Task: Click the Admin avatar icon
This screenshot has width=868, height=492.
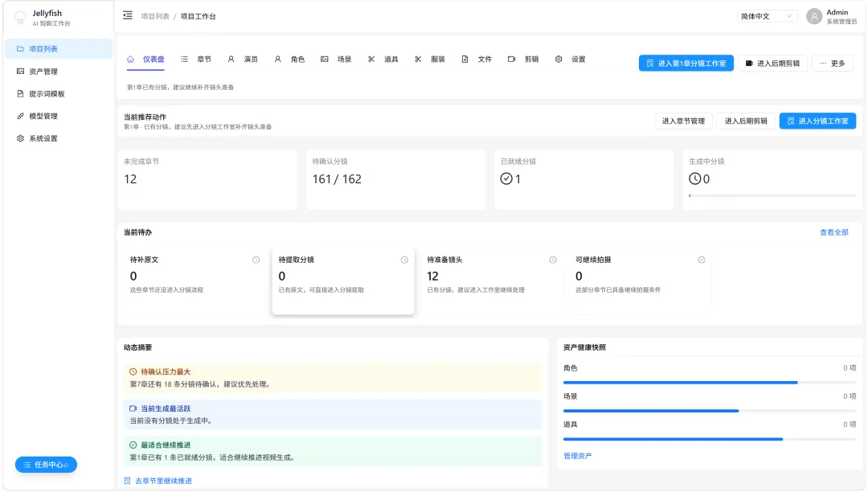Action: 813,17
